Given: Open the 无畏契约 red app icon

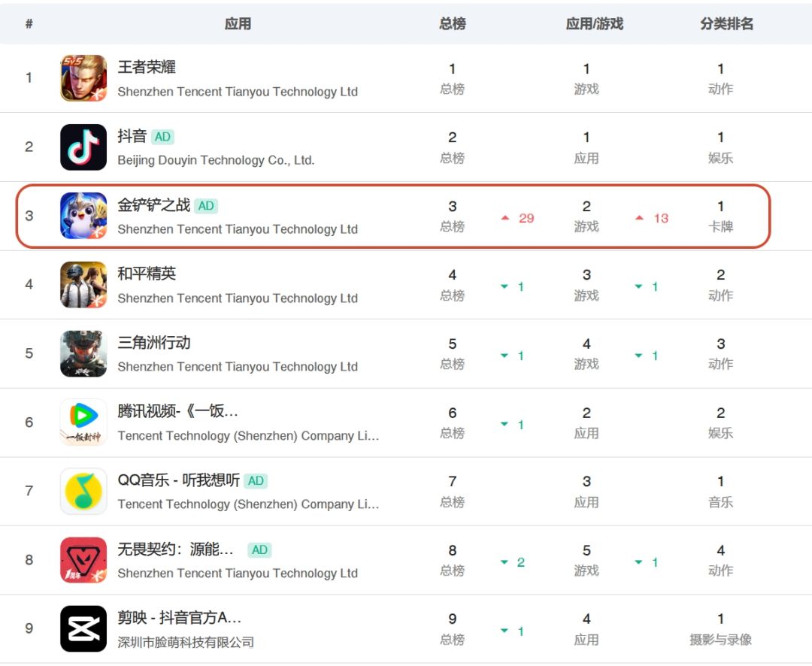Looking at the screenshot, I should (83, 560).
